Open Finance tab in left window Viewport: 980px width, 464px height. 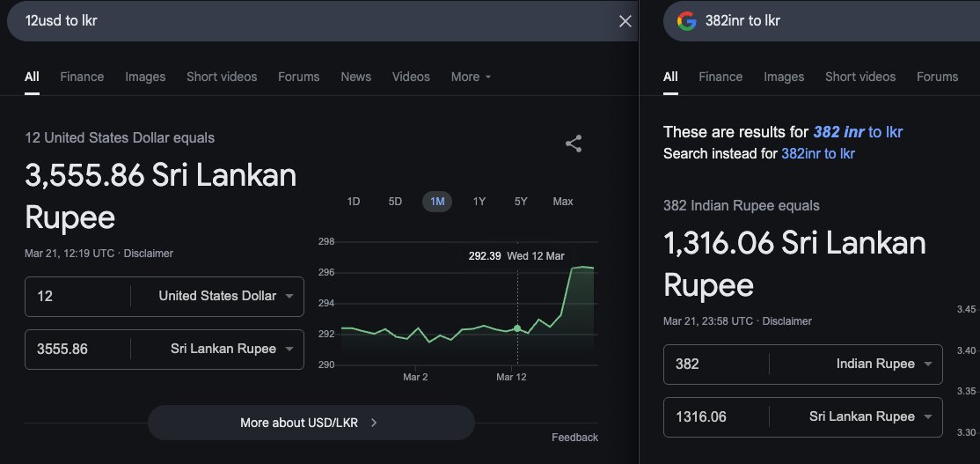point(82,77)
